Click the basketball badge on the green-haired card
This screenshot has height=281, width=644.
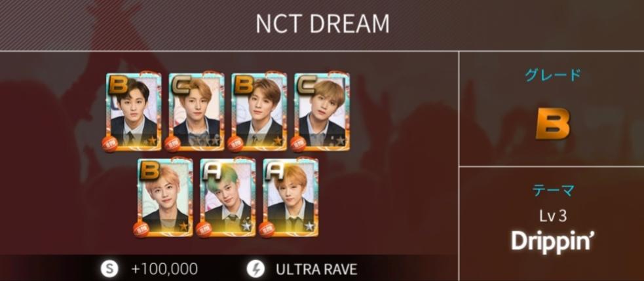tap(204, 230)
